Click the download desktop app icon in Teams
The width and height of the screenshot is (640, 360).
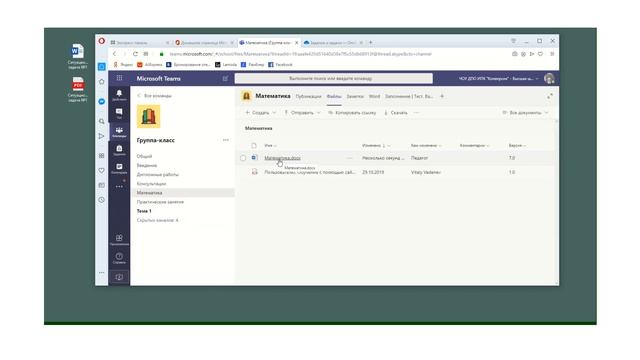tap(119, 277)
